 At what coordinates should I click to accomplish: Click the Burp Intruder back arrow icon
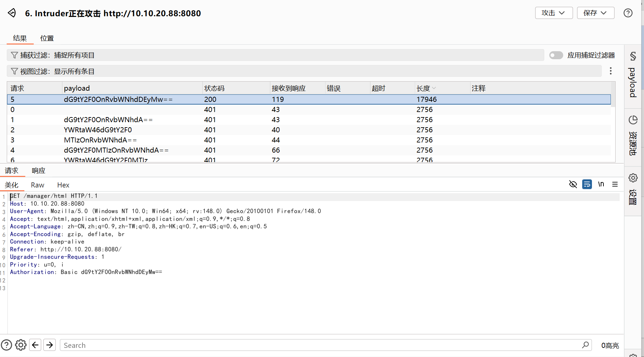[x=12, y=13]
